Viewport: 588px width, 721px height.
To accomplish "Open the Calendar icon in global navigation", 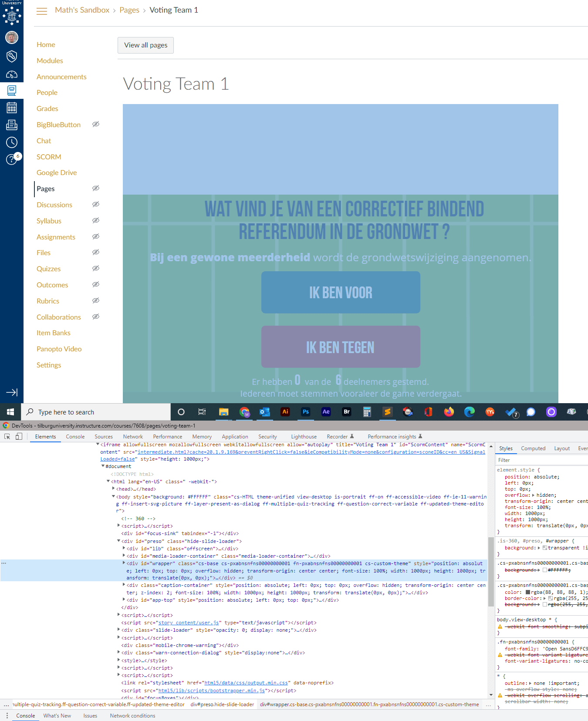I will 12,108.
